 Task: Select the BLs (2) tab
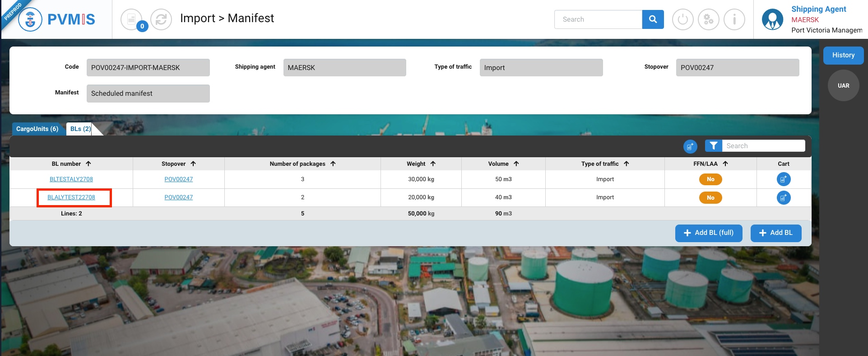(x=80, y=129)
